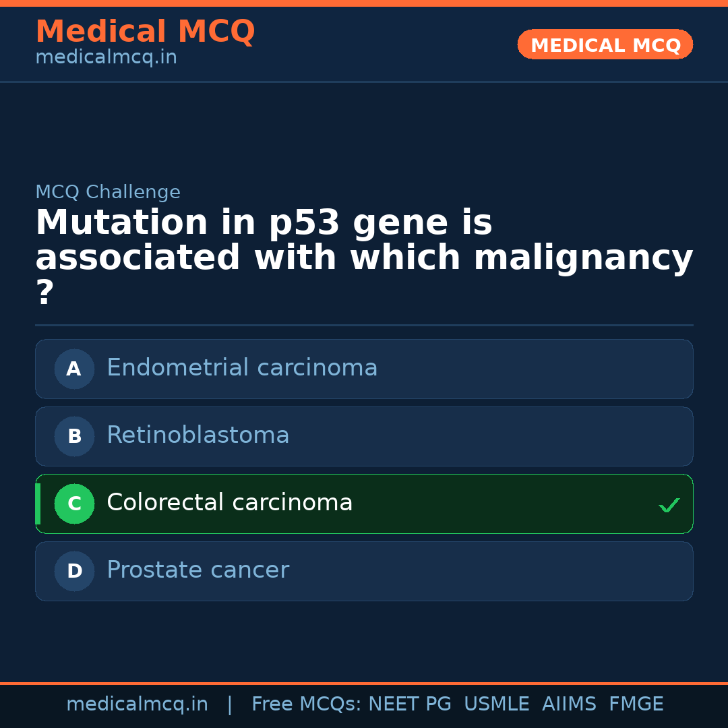The image size is (728, 728).
Task: Click the orange MEDICAL MCQ badge
Action: [605, 44]
